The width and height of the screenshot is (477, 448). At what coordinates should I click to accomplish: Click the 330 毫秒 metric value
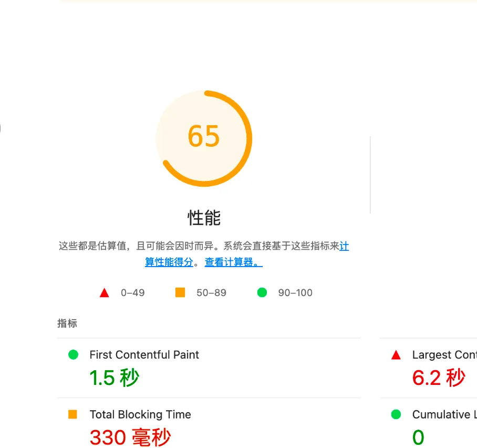(130, 437)
